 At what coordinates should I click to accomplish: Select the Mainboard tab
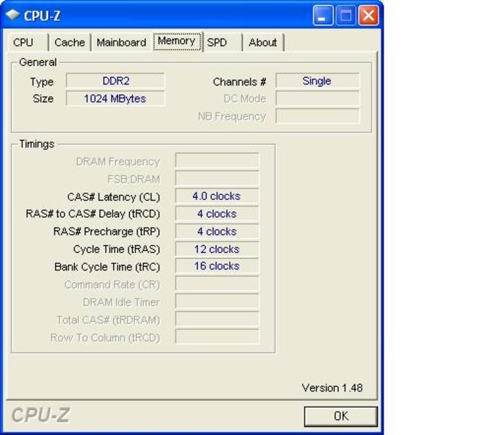122,42
